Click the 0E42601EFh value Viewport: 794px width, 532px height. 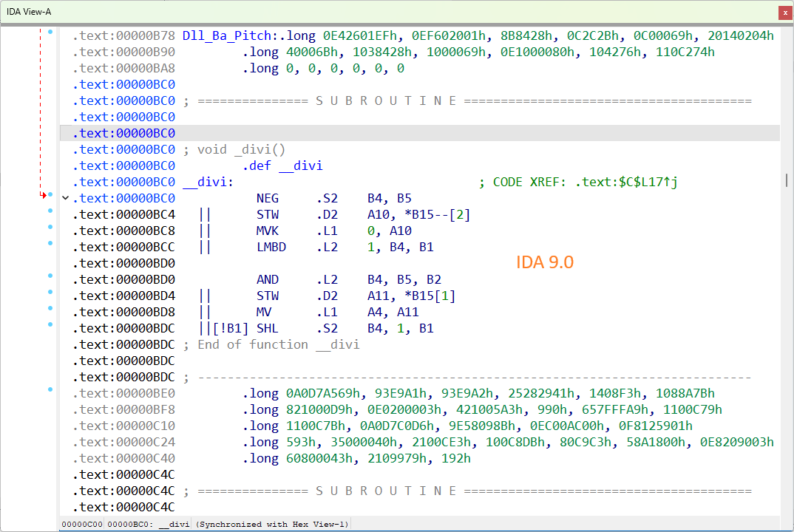(361, 36)
